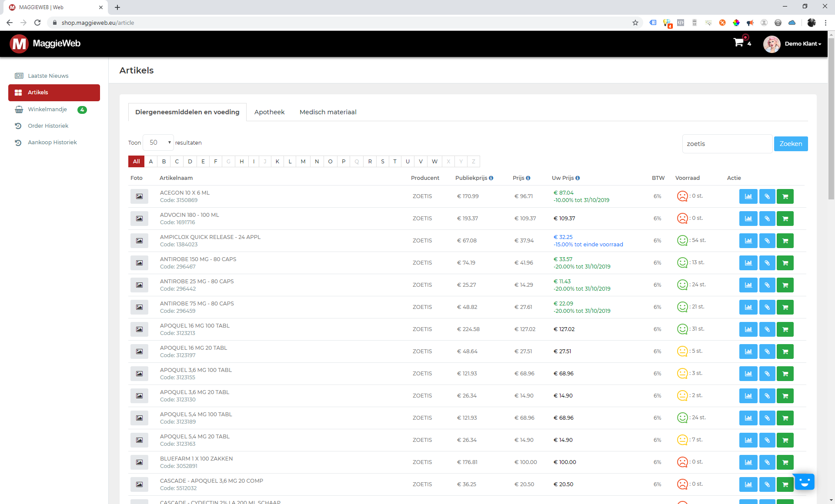Click the MaggieWeb logo
The image size is (835, 504).
pos(45,43)
